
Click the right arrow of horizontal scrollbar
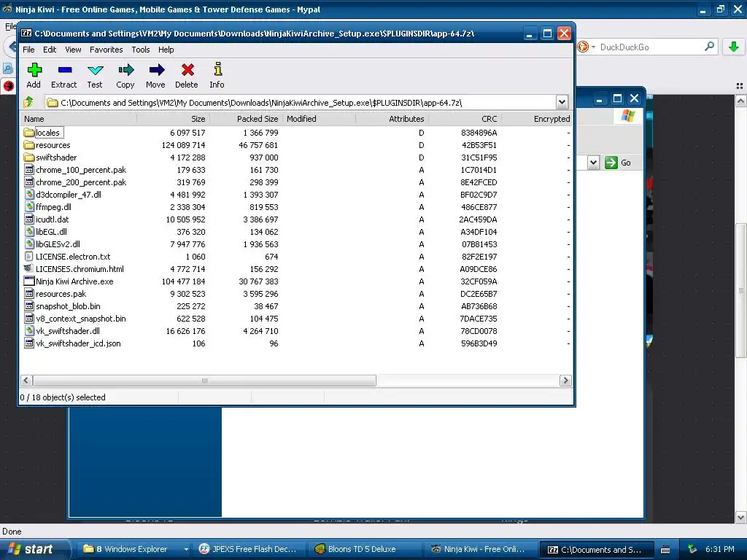[x=565, y=381]
